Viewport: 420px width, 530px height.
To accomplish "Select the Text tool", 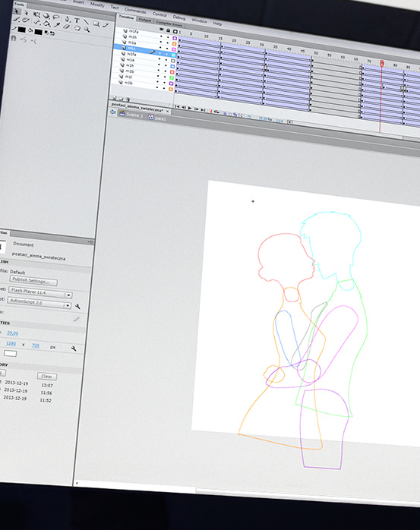I will [x=77, y=21].
